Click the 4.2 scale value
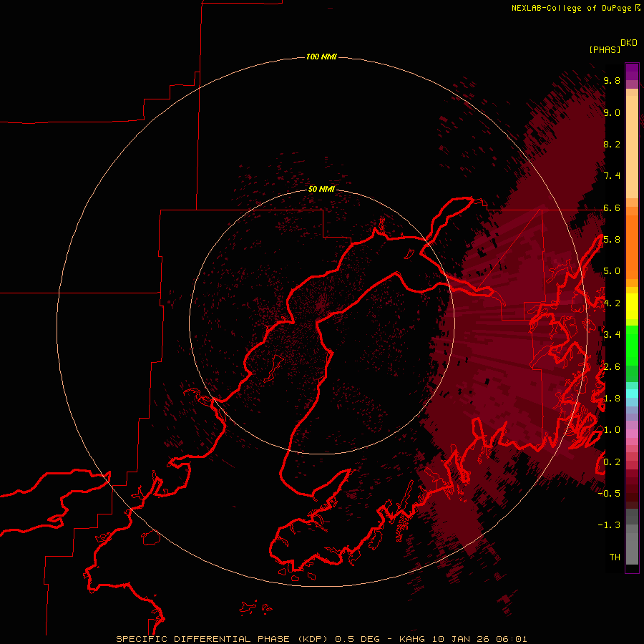Screen dimensions: 644x644 click(612, 303)
